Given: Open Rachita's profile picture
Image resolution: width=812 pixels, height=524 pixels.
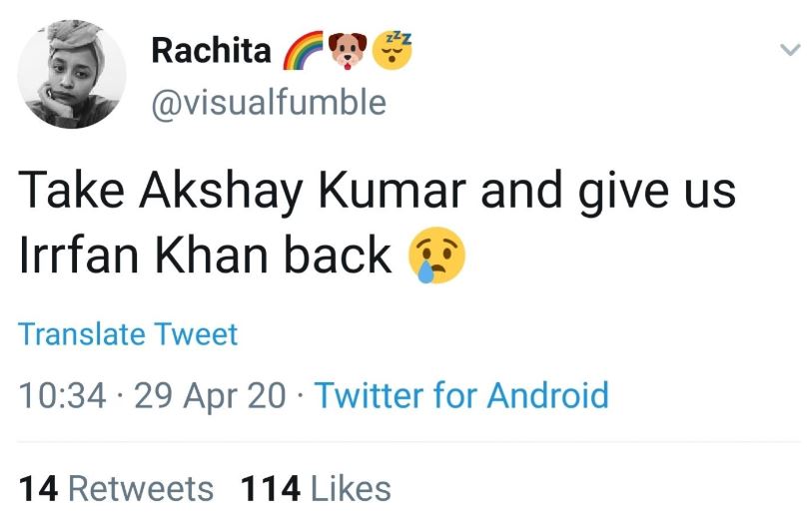Looking at the screenshot, I should pyautogui.click(x=73, y=75).
